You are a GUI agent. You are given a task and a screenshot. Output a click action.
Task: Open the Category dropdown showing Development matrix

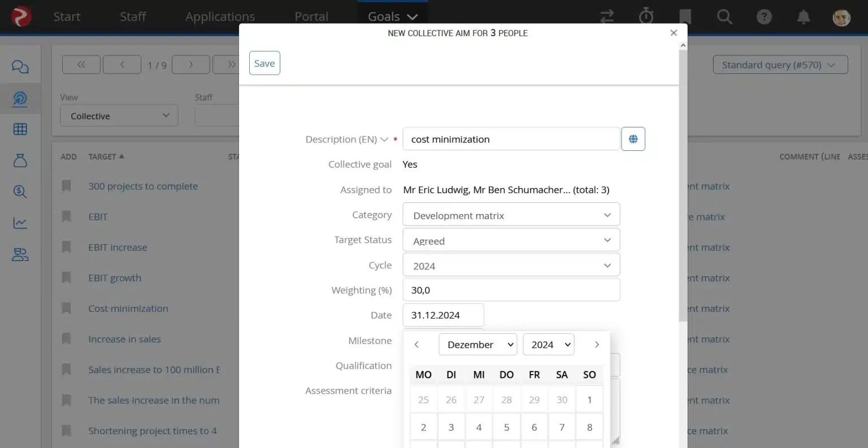[x=511, y=215]
